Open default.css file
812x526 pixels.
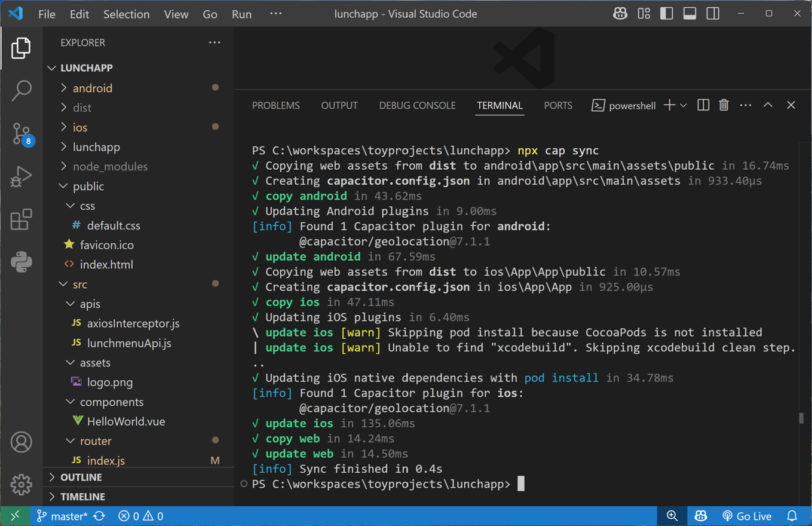139,225
